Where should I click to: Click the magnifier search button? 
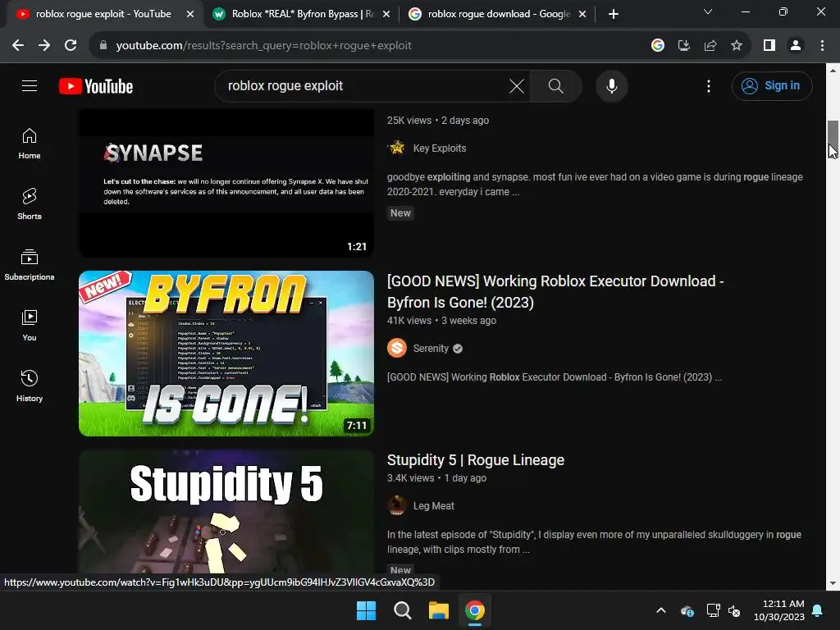[x=555, y=86]
